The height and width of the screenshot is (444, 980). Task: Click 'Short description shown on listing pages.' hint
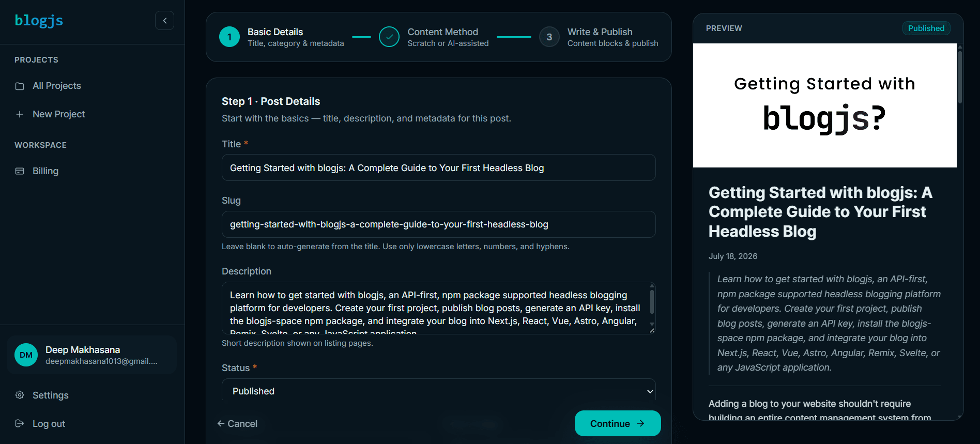(297, 343)
